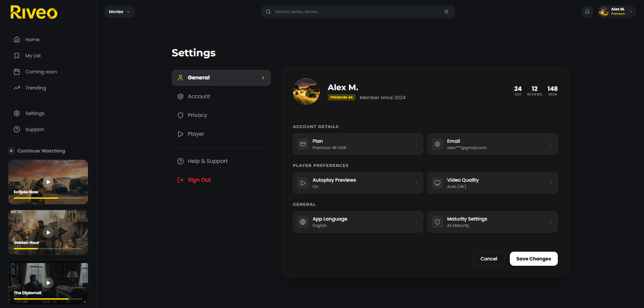Viewport: 644px width, 308px height.
Task: Click the Coming soon calendar icon
Action: (17, 72)
